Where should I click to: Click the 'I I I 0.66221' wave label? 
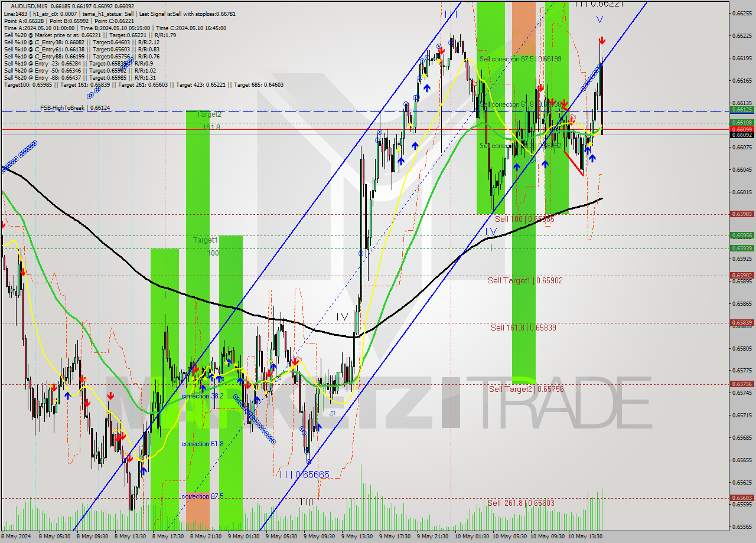point(599,4)
